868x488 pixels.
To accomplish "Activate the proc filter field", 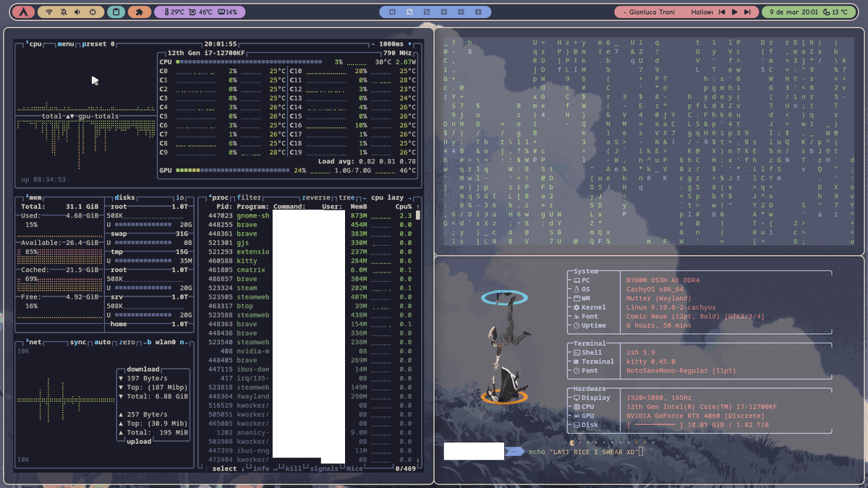I will 249,197.
